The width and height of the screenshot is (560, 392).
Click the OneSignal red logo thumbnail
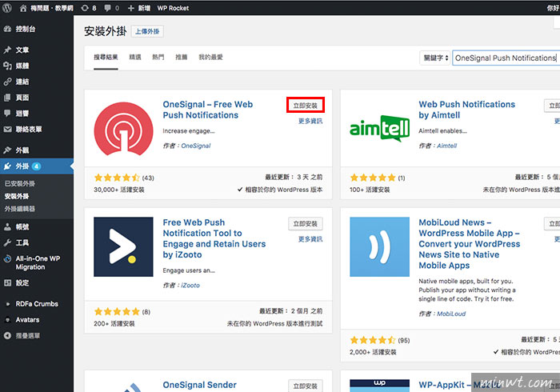click(x=123, y=129)
